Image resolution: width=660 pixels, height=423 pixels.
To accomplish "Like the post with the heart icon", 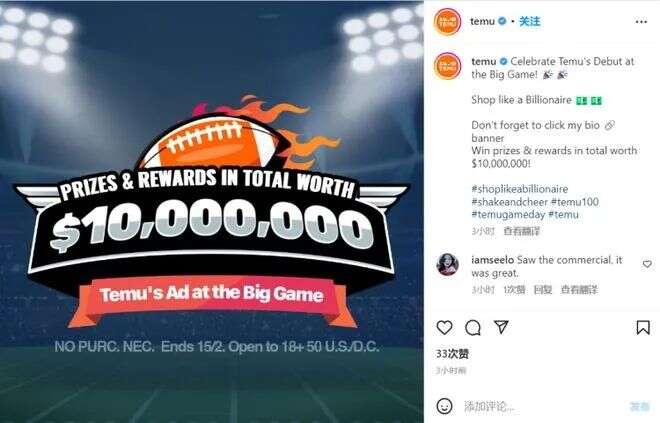I will (445, 327).
